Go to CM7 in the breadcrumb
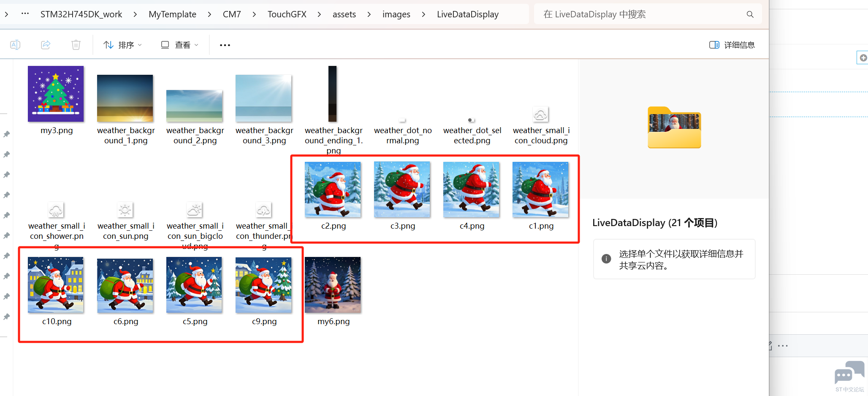Screen dimensions: 868x396 pyautogui.click(x=232, y=14)
